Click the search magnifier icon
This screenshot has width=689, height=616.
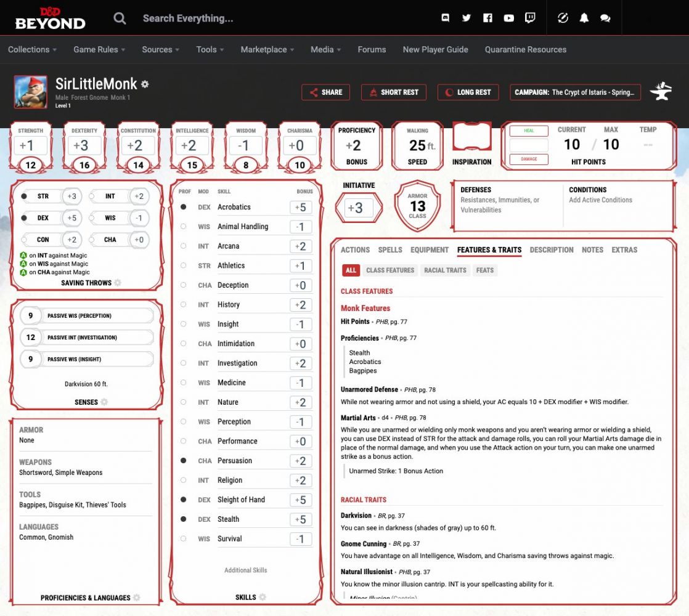pos(120,18)
